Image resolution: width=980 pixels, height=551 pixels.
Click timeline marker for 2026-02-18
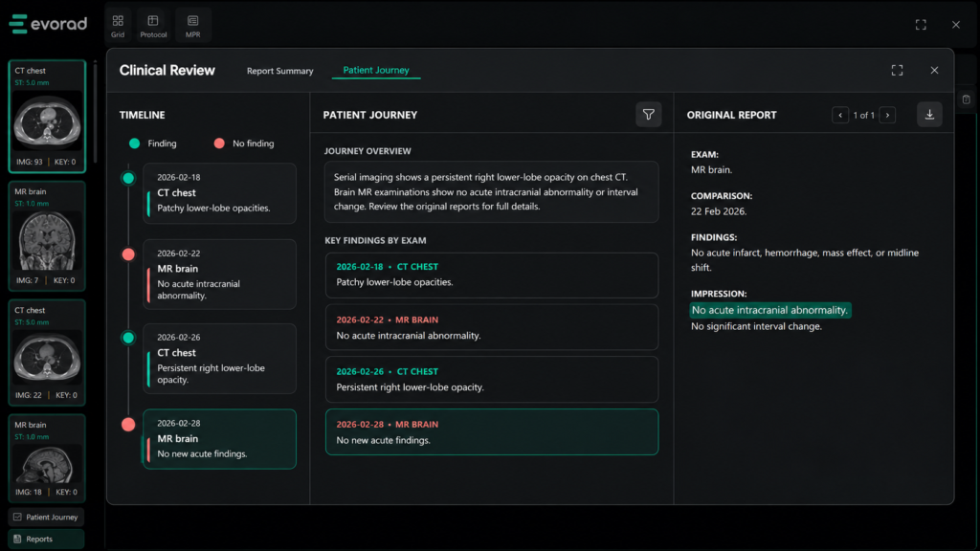tap(128, 178)
